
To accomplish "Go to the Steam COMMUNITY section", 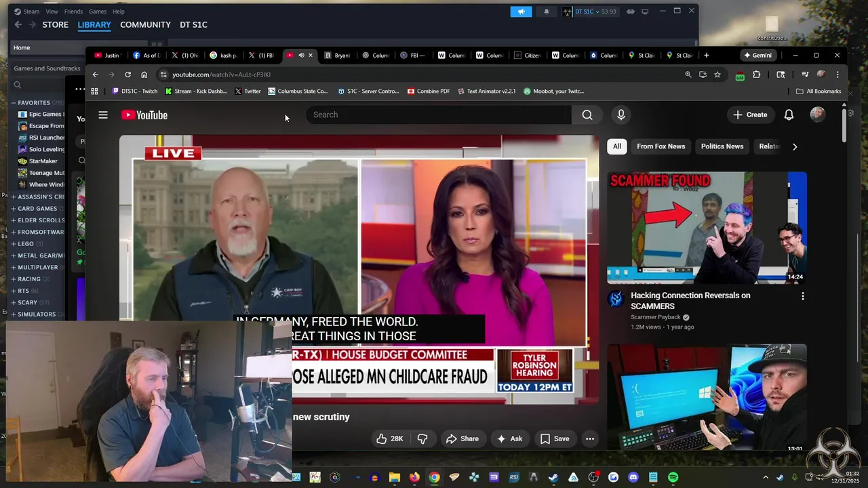I will [x=145, y=24].
